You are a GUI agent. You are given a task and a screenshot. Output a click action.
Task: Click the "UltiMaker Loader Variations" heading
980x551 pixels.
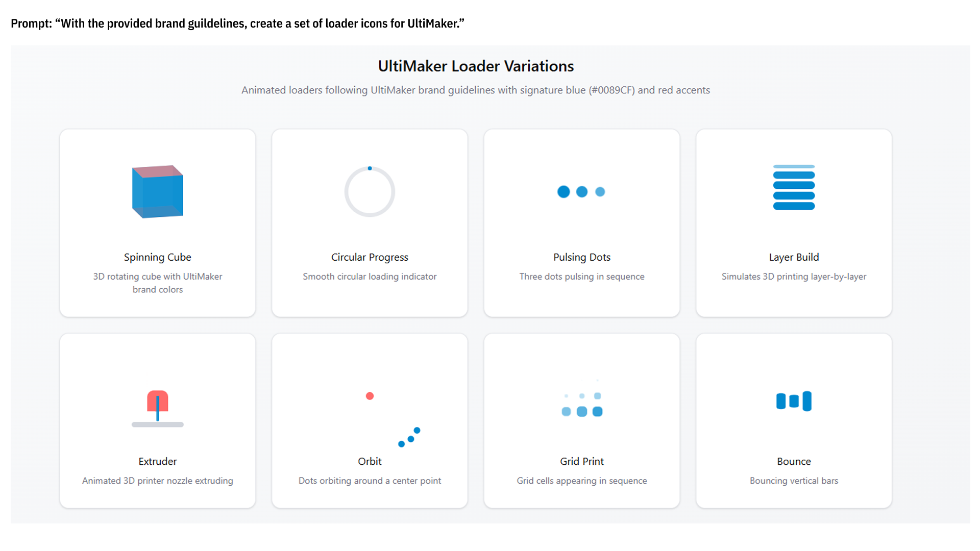(x=476, y=66)
